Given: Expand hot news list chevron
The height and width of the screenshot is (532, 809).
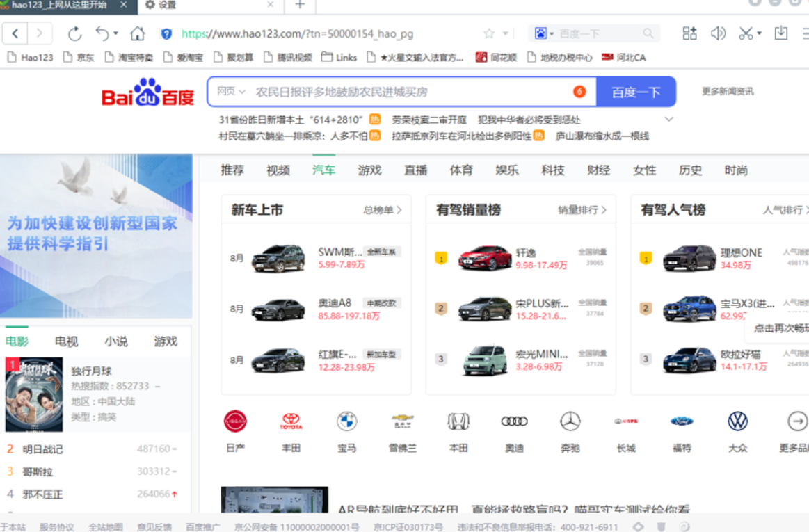Looking at the screenshot, I should coord(669,119).
